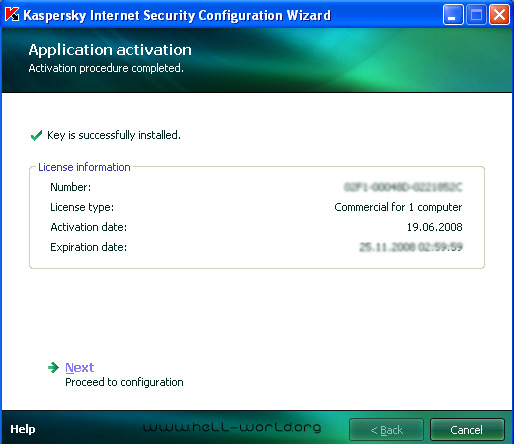
Task: Open the Next link to proceed
Action: (x=79, y=368)
